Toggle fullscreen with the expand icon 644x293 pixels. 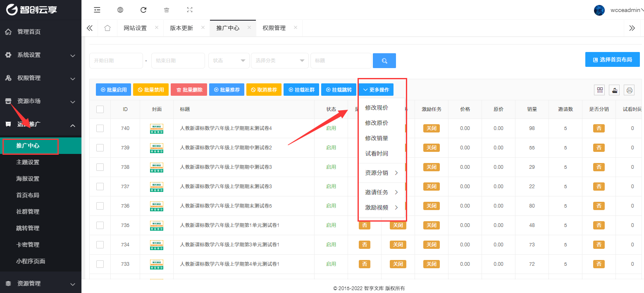pyautogui.click(x=190, y=10)
